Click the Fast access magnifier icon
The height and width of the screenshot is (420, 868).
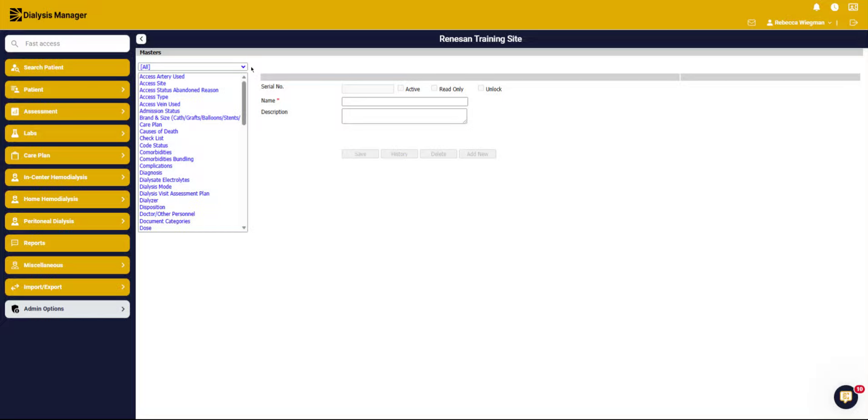[14, 44]
